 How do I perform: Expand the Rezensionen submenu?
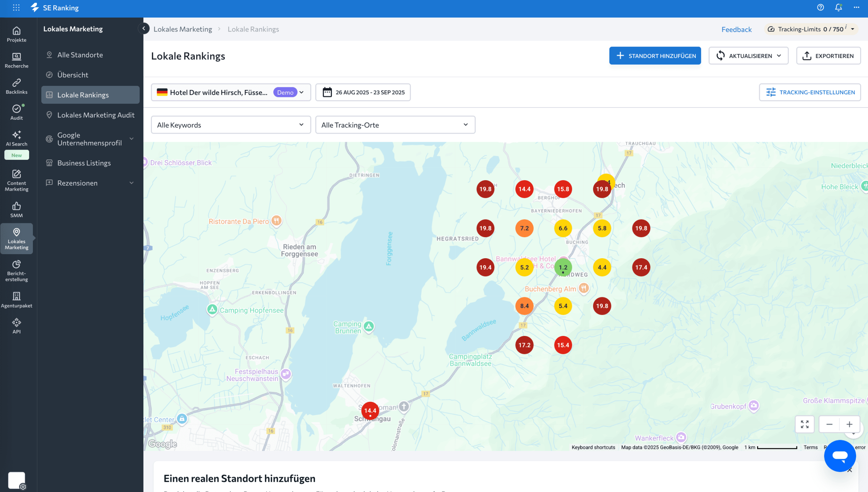coord(132,183)
